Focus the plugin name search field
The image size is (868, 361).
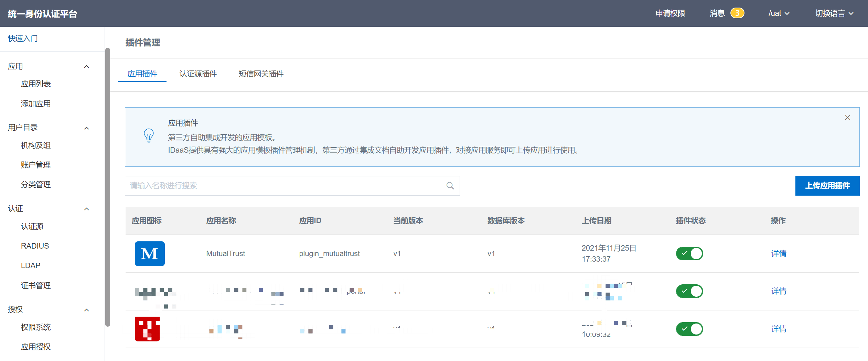286,186
